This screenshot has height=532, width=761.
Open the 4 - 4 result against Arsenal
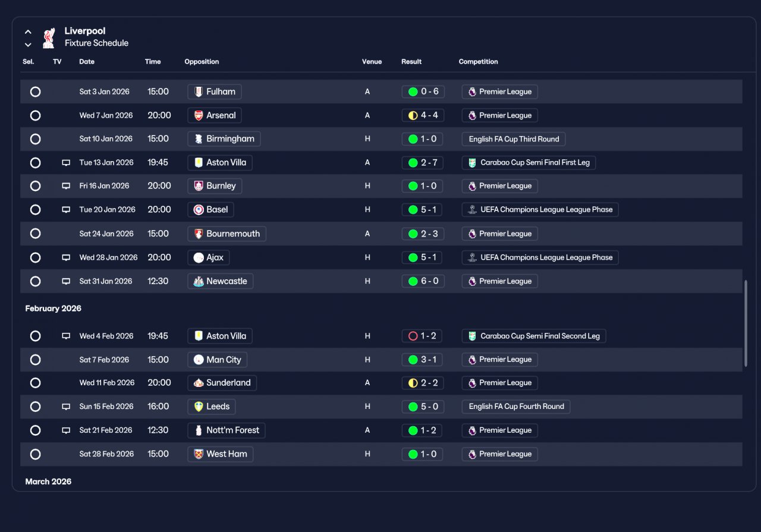tap(423, 115)
